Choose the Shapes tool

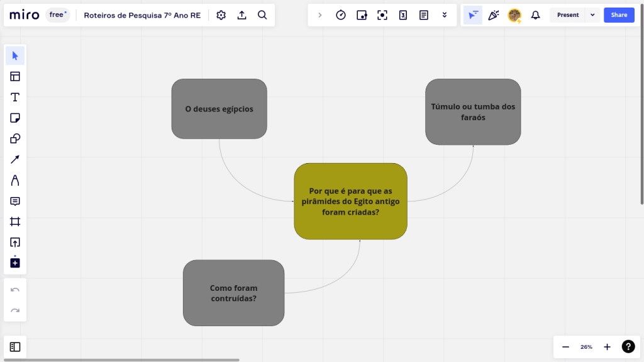pyautogui.click(x=15, y=139)
